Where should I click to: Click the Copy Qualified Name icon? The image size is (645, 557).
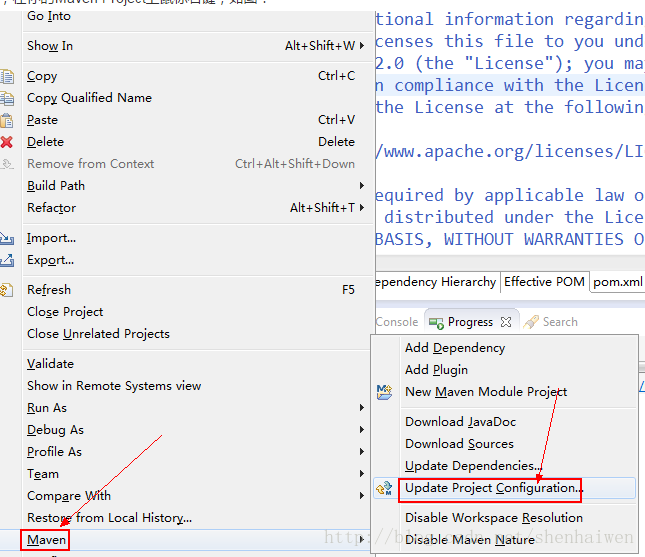point(7,98)
